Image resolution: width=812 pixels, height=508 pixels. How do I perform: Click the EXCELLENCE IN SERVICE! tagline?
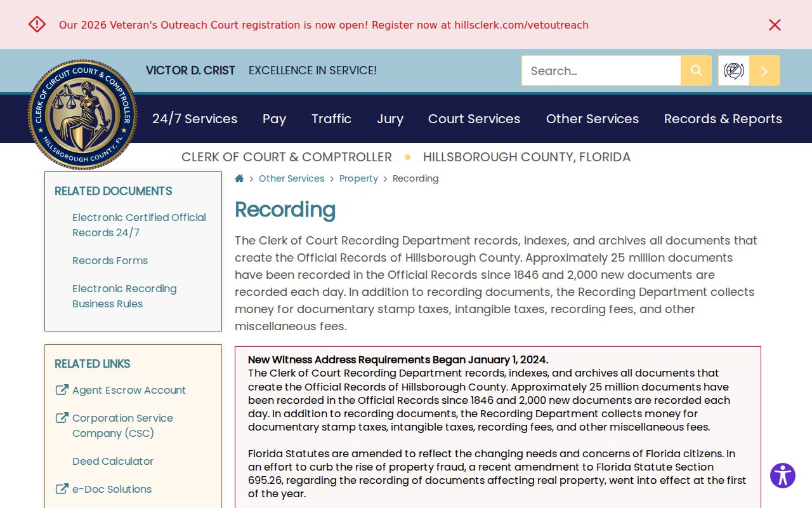coord(313,70)
